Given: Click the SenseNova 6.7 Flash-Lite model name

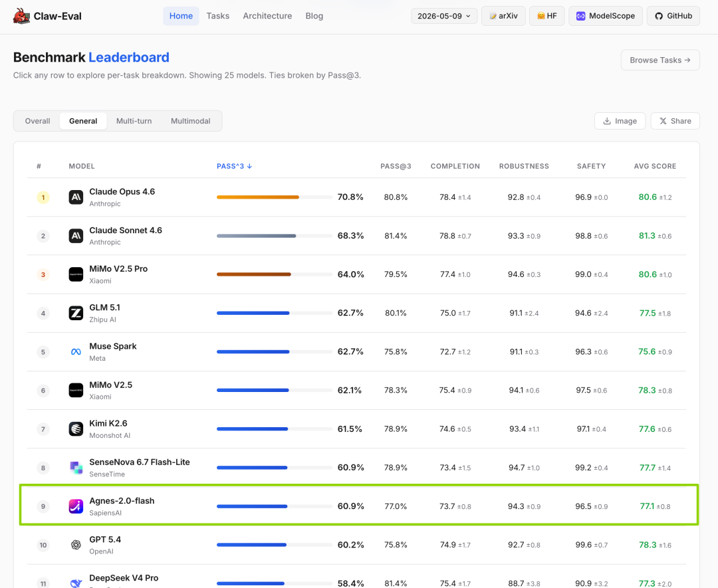Looking at the screenshot, I should pyautogui.click(x=139, y=462).
